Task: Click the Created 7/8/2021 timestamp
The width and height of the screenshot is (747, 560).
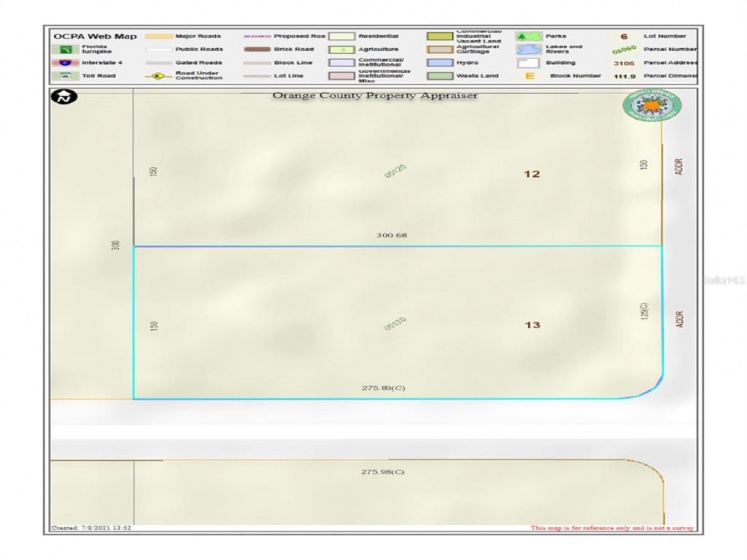Action: 91,528
